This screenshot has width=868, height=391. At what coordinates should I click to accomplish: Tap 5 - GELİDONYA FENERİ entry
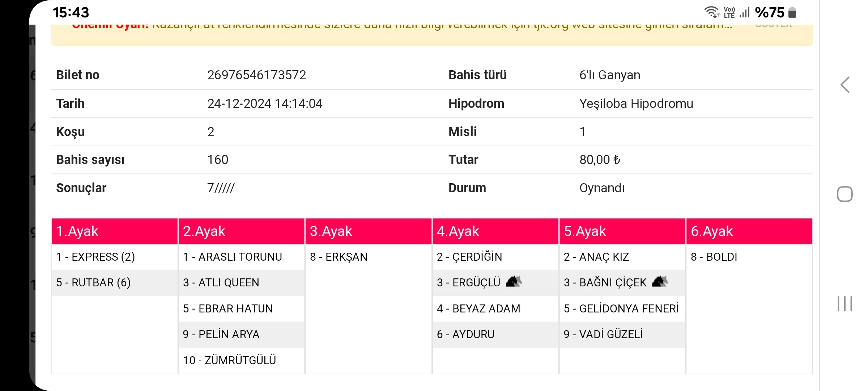[621, 309]
